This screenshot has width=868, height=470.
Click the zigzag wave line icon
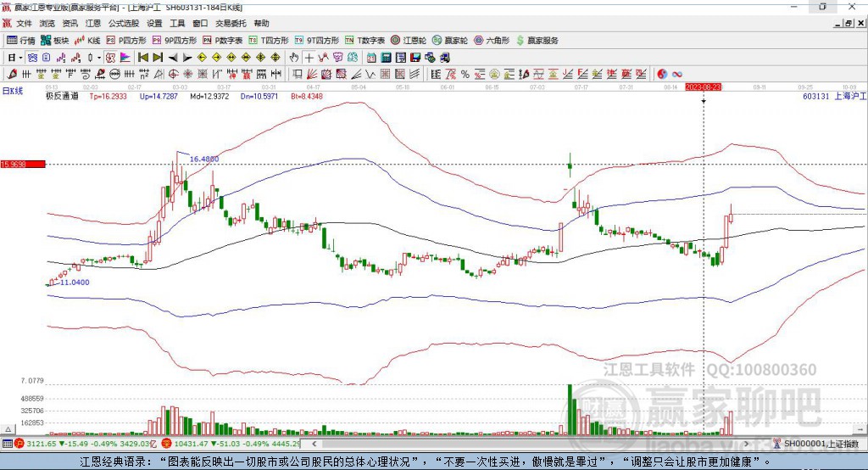tap(370, 75)
